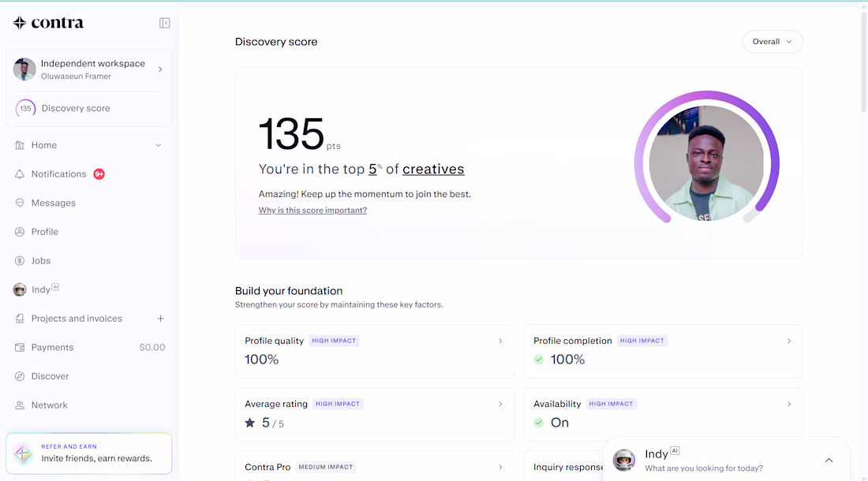Click the Build your foundation heading

[289, 291]
